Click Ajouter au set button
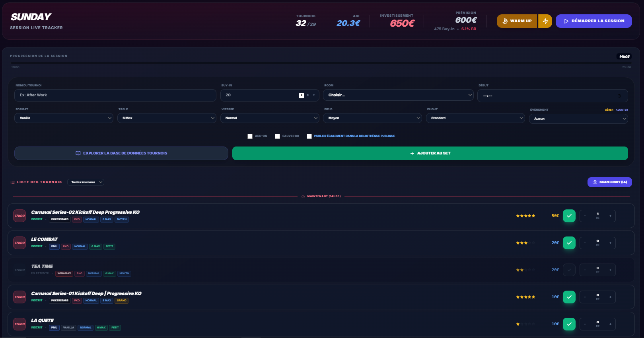644x338 pixels. (x=430, y=153)
